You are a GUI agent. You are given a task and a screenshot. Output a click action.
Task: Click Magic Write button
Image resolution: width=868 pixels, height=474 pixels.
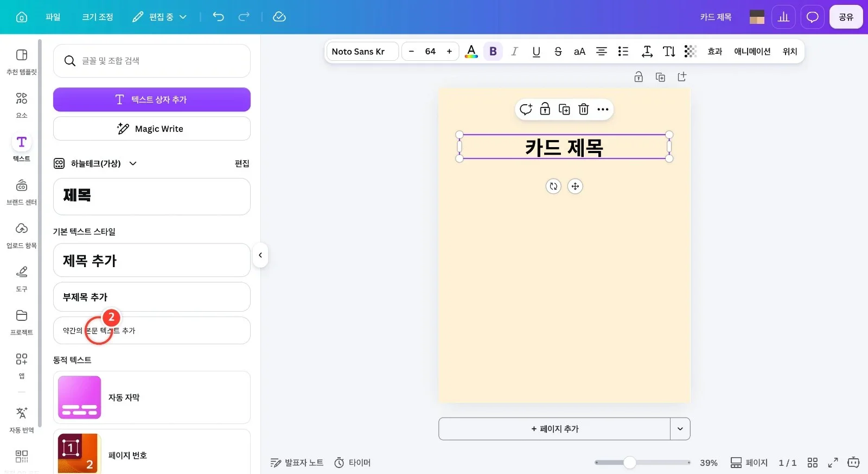coord(152,129)
